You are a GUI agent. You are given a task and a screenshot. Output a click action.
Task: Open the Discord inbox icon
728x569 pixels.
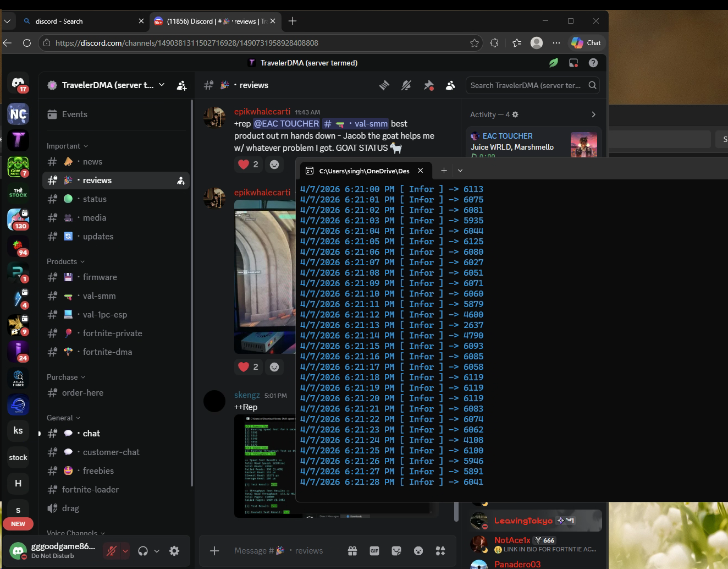573,63
